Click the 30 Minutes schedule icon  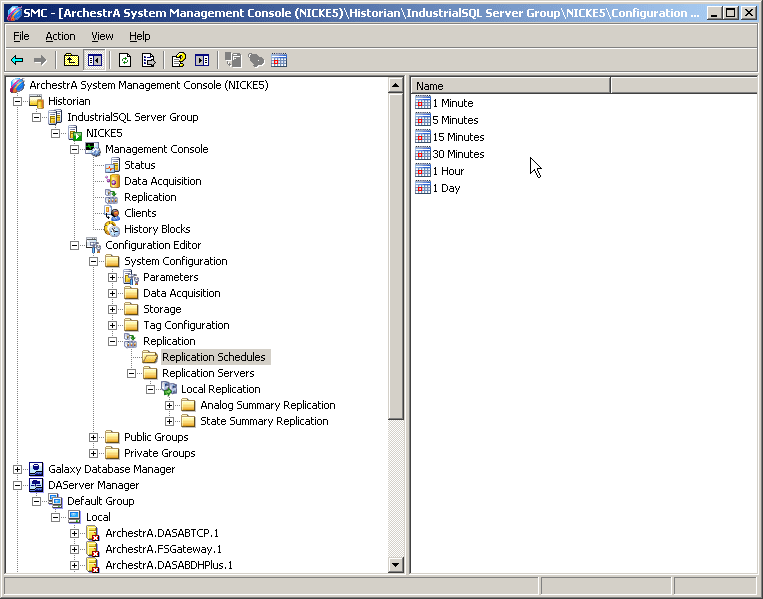coord(422,154)
